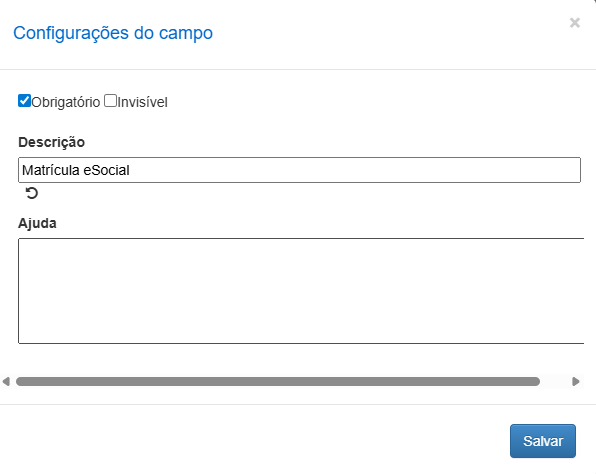The width and height of the screenshot is (596, 474).
Task: Click the far right end of Descrição field
Action: click(577, 170)
